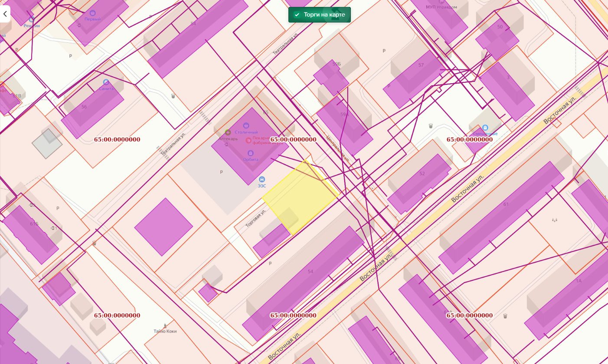
Task: Click the back chevron arrow
Action: [x=5, y=14]
